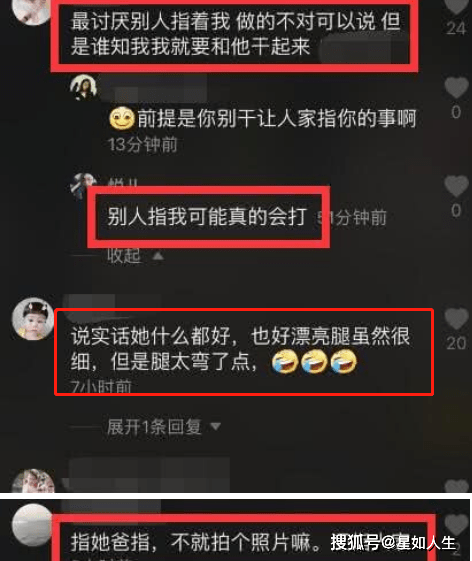Select comment text 最讨厌别人指着我
This screenshot has width=472, height=561.
click(x=235, y=34)
